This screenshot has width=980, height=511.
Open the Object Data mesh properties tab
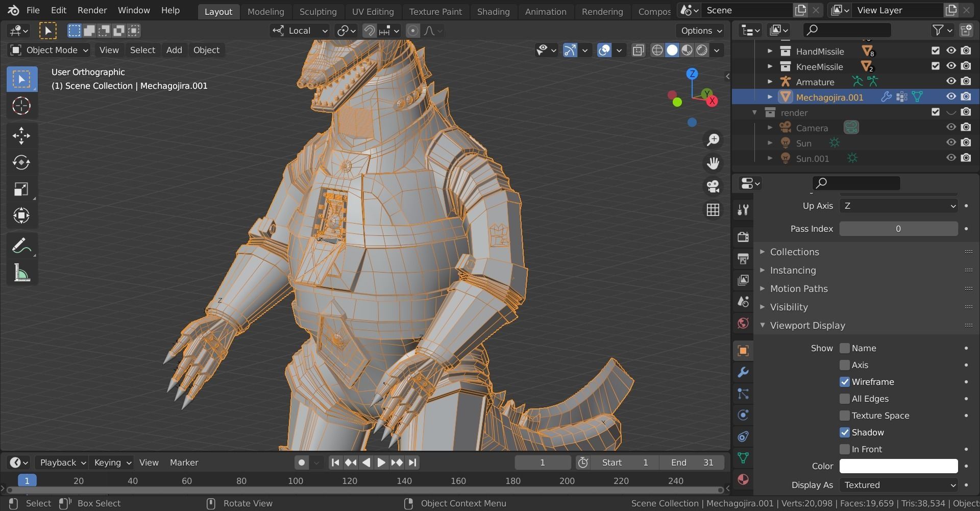tap(743, 457)
